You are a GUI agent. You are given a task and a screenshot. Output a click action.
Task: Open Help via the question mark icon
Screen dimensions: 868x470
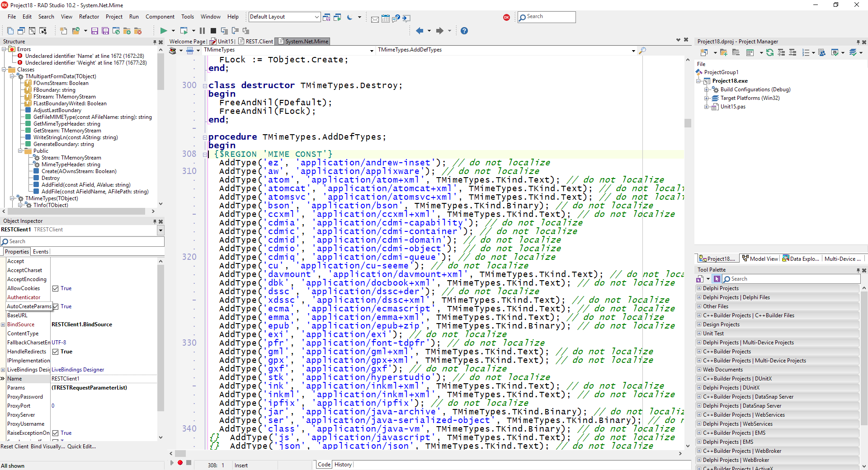click(x=464, y=31)
